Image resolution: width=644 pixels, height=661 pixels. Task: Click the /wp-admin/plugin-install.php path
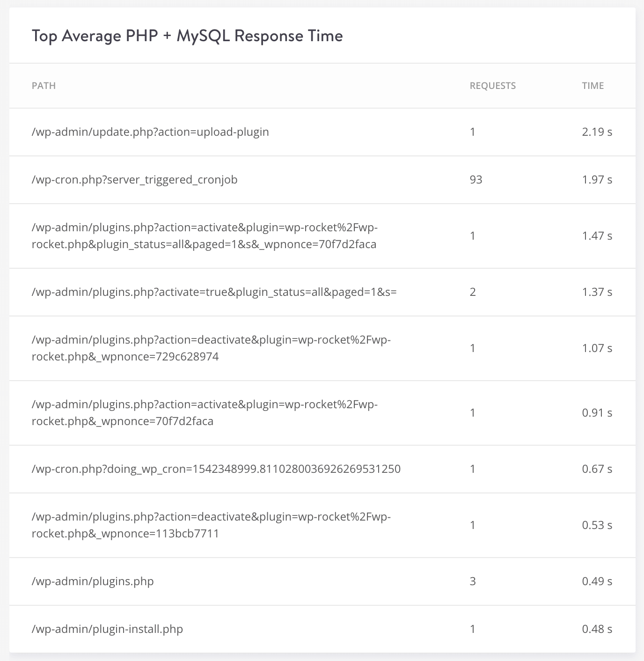[107, 629]
